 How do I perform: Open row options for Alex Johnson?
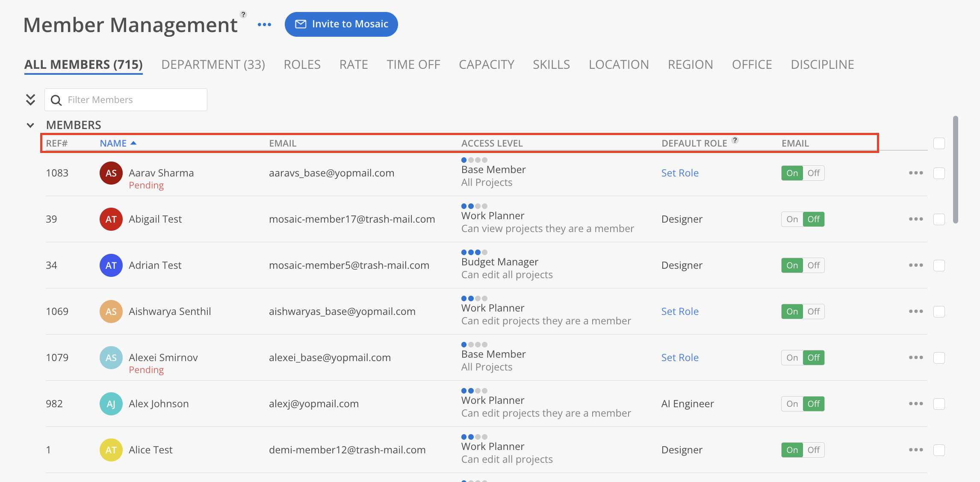(916, 404)
